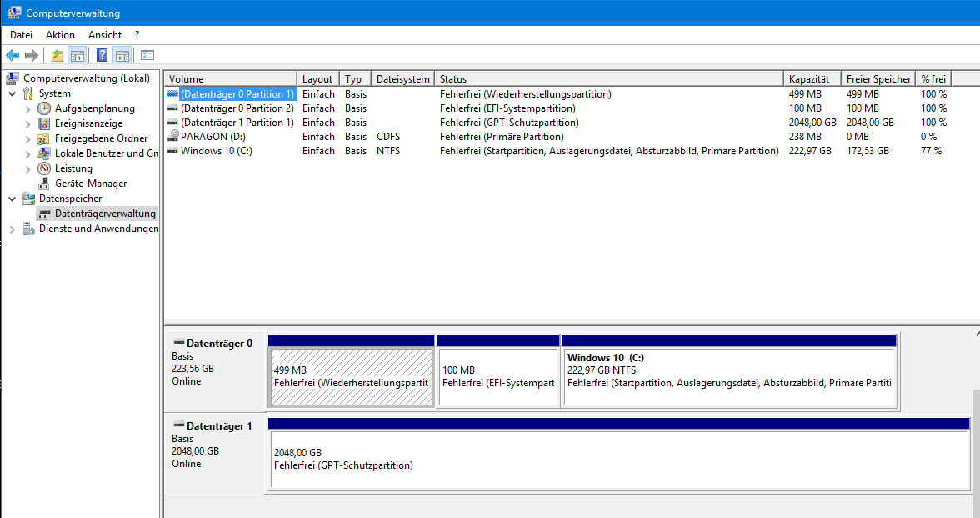Image resolution: width=980 pixels, height=518 pixels.
Task: Sort by the Dateisystem column header
Action: (x=402, y=78)
